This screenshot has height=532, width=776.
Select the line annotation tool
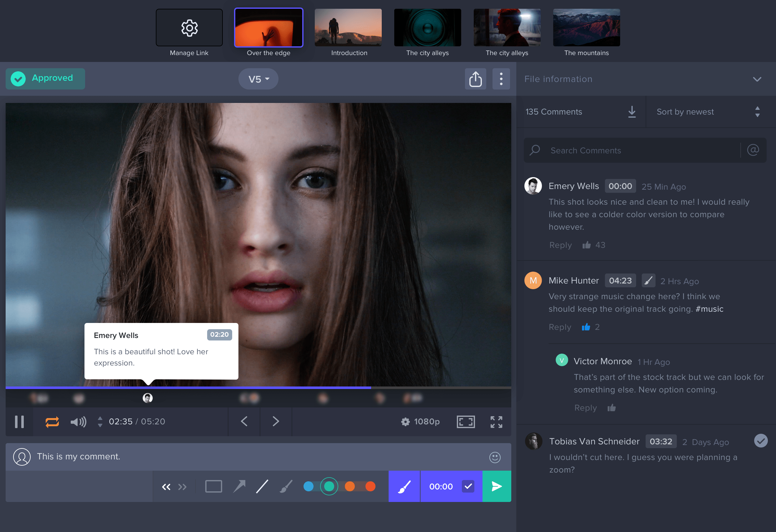(263, 486)
